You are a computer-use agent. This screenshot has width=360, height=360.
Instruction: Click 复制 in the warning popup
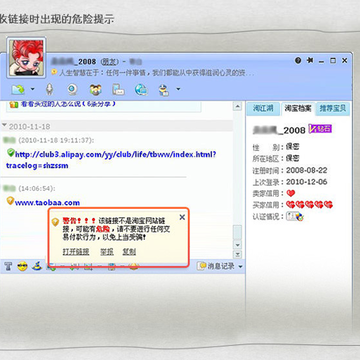coord(129,252)
